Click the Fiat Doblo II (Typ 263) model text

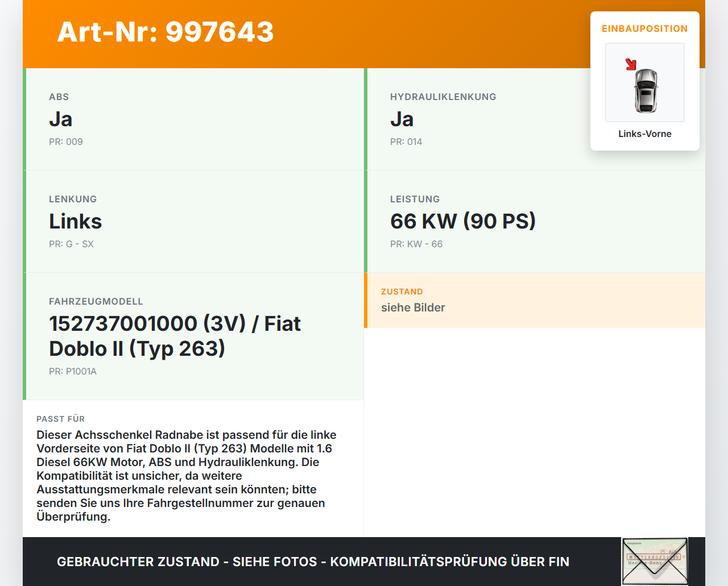point(175,336)
